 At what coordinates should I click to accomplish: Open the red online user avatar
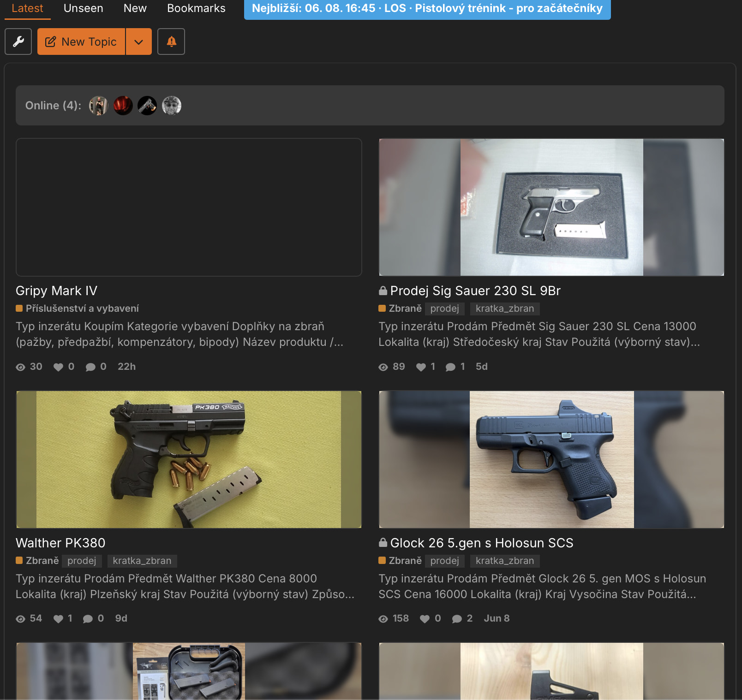pos(123,106)
